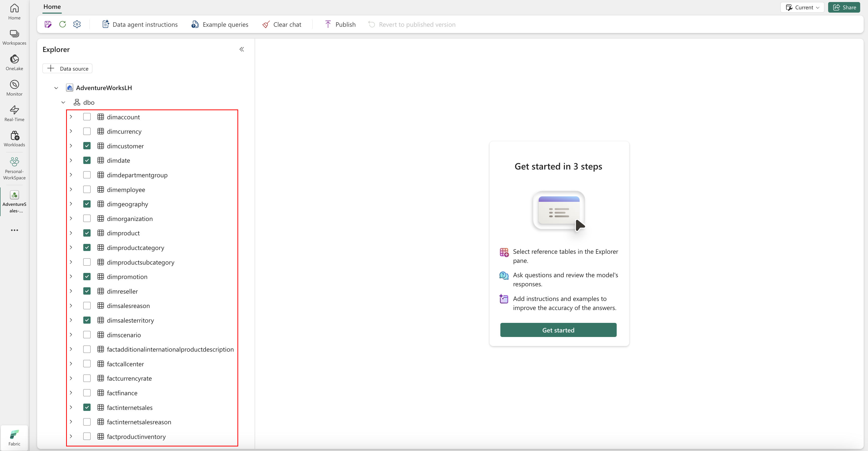The height and width of the screenshot is (451, 868).
Task: Open Monitor in the left navigation
Action: [x=14, y=88]
